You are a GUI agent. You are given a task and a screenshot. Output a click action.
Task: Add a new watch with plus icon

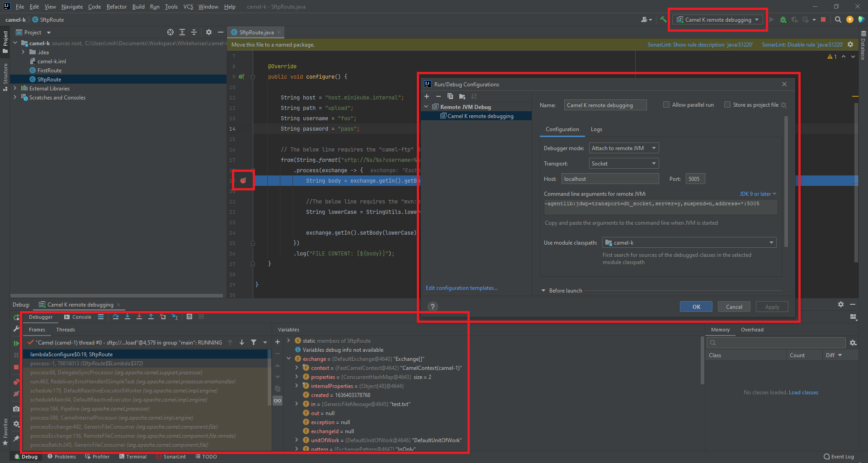[x=278, y=342]
